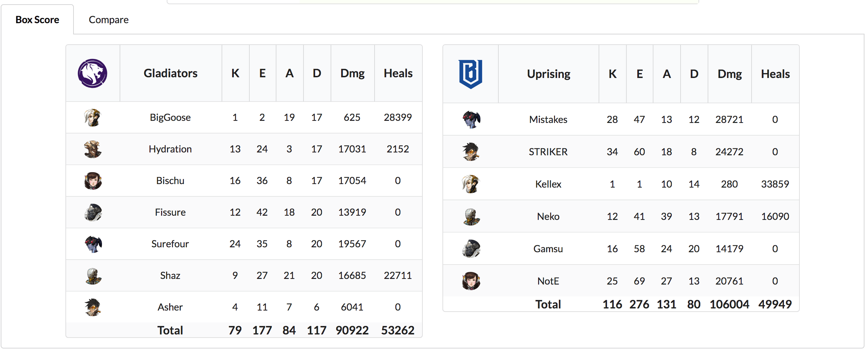The image size is (868, 352).
Task: Select BigGoose's Mercy hero icon
Action: (x=93, y=117)
